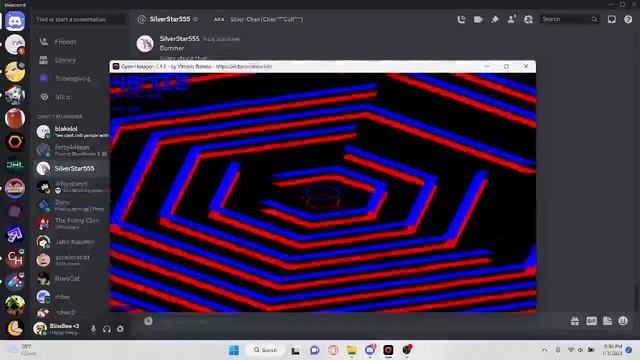Open Opera browser from taskbar
The height and width of the screenshot is (360, 640).
click(333, 350)
